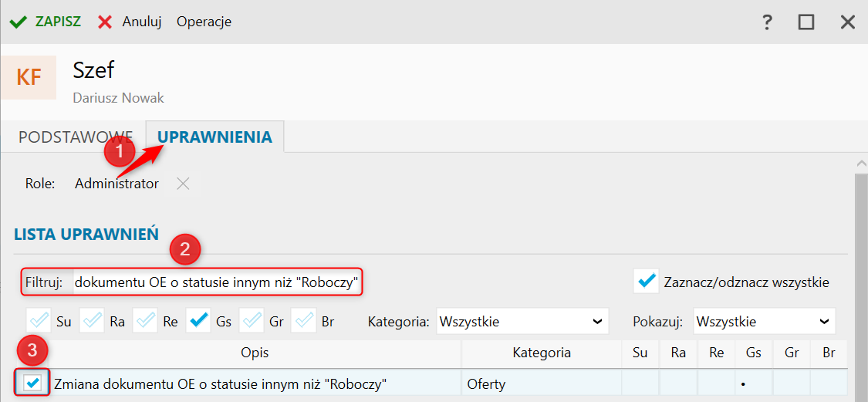Uncheck Zaznacz/odznacz wszystkie checkbox
The height and width of the screenshot is (402, 868).
click(646, 282)
